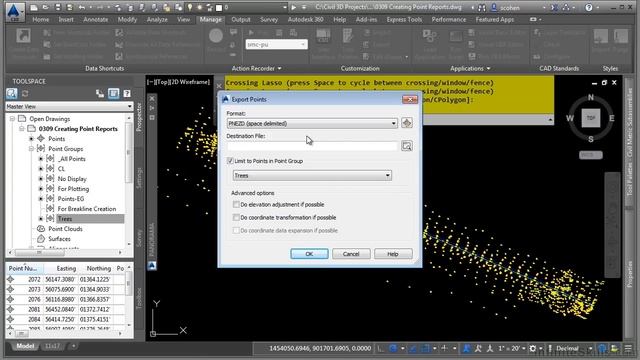The height and width of the screenshot is (360, 640).
Task: Click the Open file icon in quick access toolbar
Action: click(45, 7)
